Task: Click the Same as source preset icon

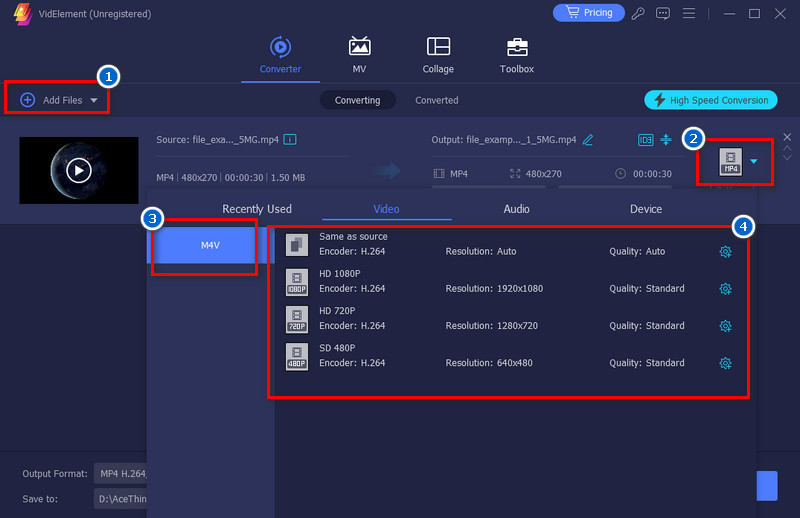Action: tap(296, 245)
